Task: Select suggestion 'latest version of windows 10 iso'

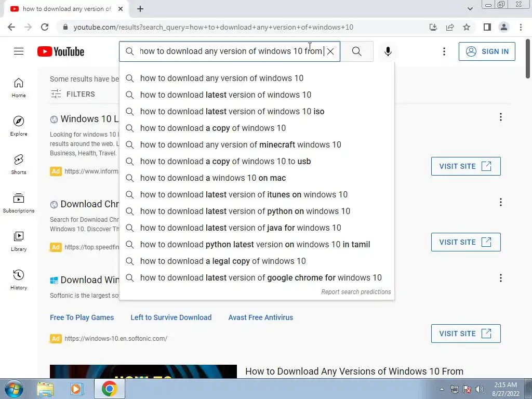Action: pos(257,111)
